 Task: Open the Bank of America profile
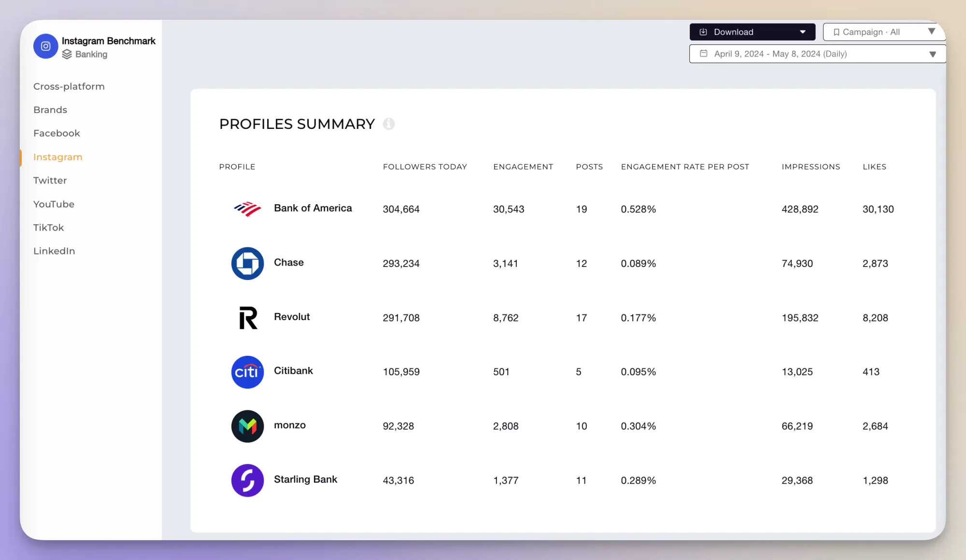coord(313,208)
